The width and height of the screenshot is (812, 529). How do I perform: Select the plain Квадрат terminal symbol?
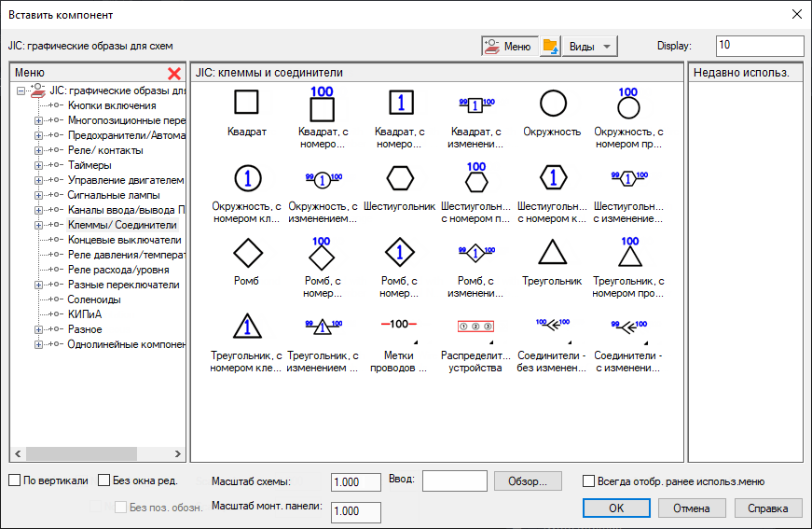tap(246, 102)
